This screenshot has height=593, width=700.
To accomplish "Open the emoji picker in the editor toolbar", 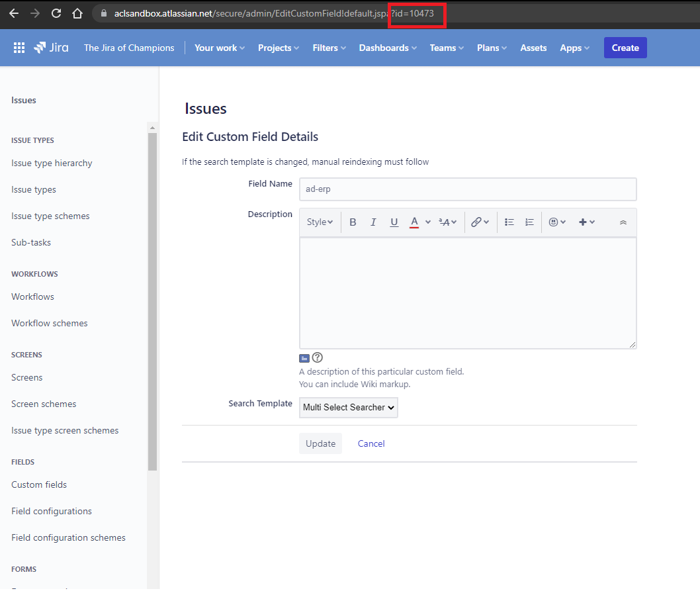I will 554,222.
